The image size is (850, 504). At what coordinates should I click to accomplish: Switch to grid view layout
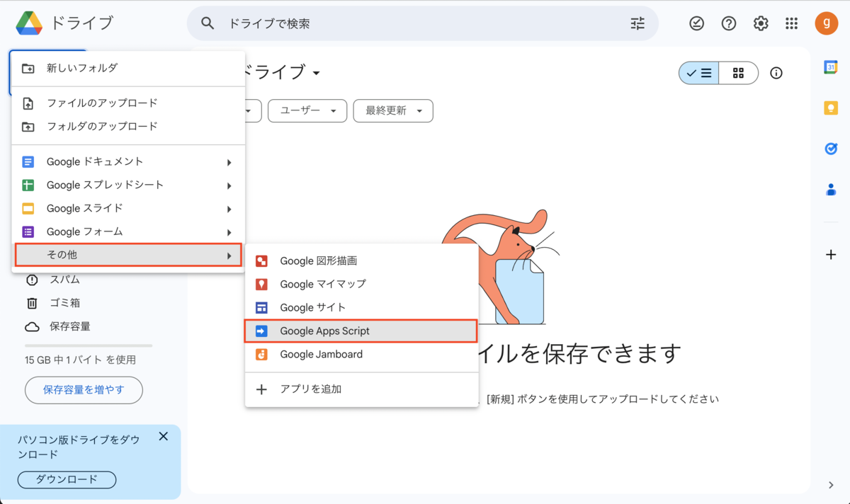[737, 73]
